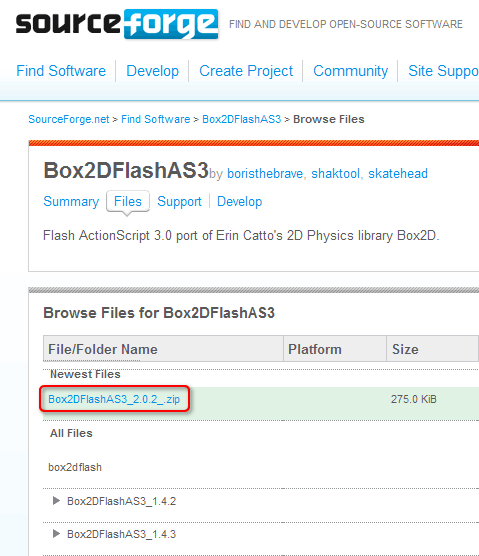Screen dimensions: 479x556
Task: Open the Develop top navigation menu
Action: (x=152, y=71)
